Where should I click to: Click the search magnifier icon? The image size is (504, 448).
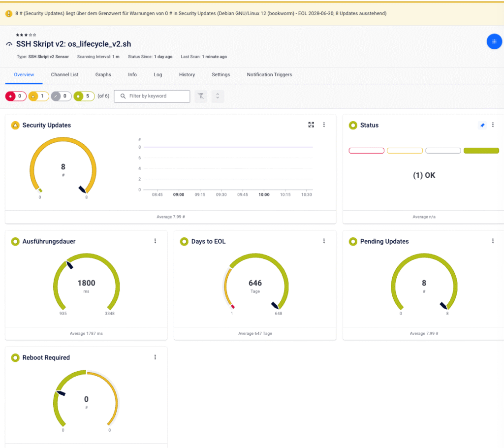point(123,96)
